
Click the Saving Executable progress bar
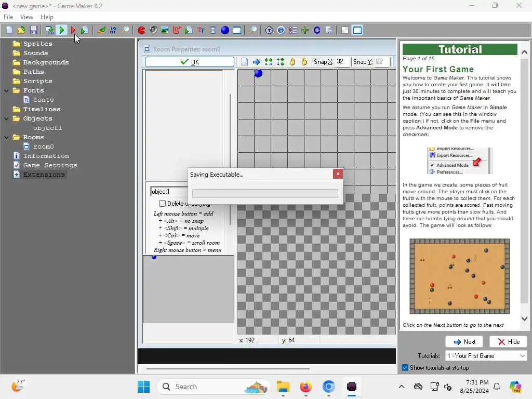coord(265,193)
